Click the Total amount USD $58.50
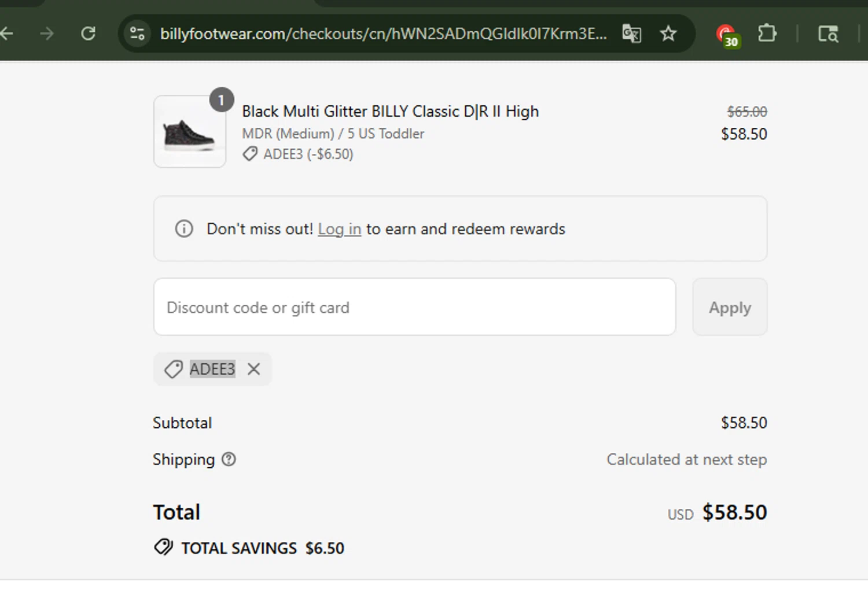Screen dimensions: 868x606 point(718,512)
